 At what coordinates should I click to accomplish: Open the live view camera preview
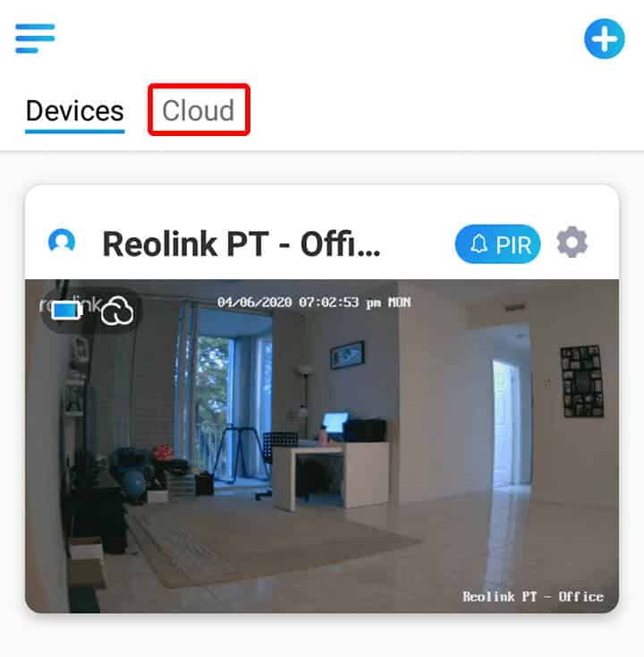322,447
